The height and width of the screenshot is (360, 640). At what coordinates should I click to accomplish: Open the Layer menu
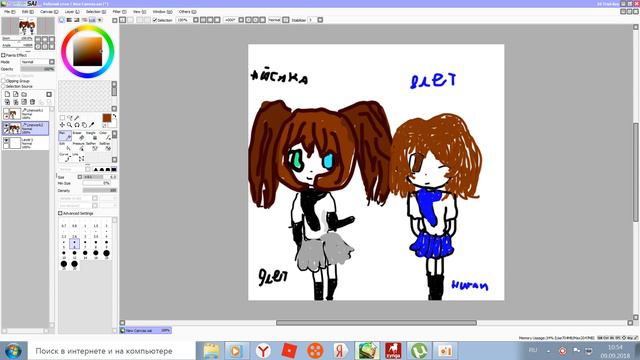coord(72,11)
